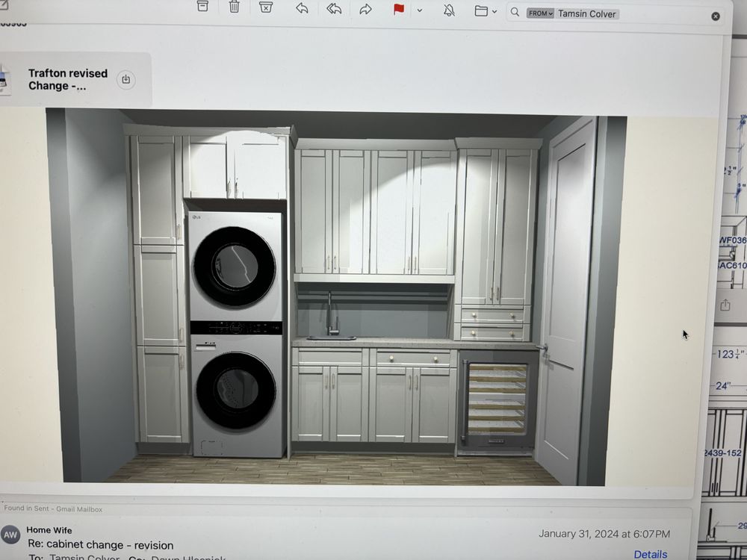The width and height of the screenshot is (747, 560).
Task: Move message to Junk
Action: [266, 7]
